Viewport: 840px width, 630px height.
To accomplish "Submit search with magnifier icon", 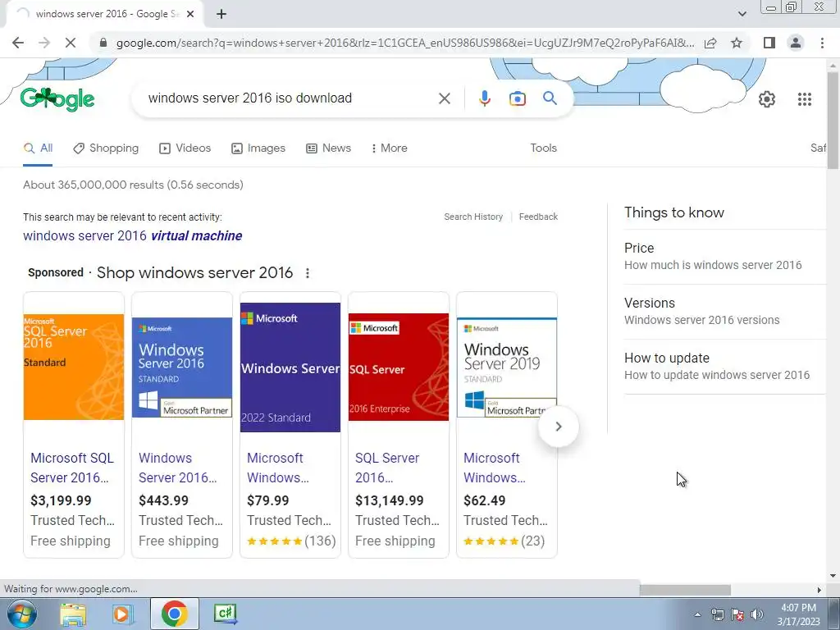I will pos(550,98).
